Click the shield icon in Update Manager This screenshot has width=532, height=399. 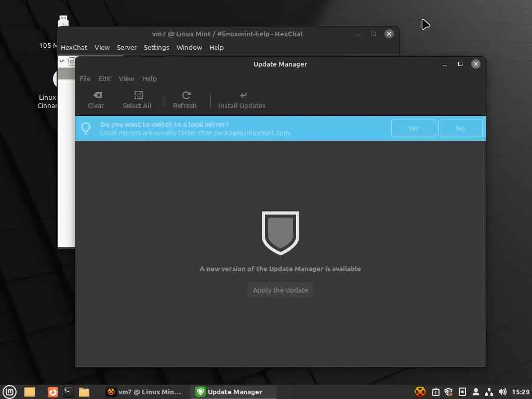(280, 233)
